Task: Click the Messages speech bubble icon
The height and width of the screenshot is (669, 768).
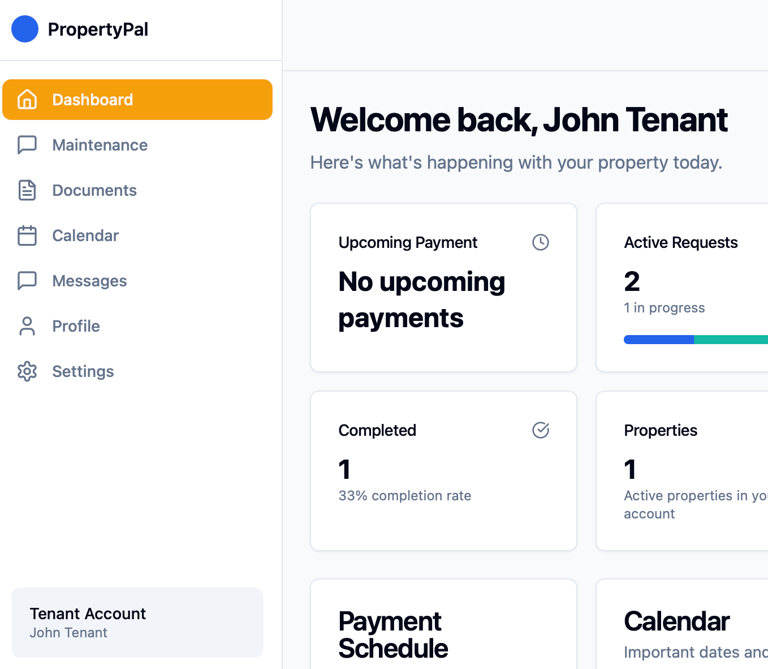Action: [x=27, y=281]
